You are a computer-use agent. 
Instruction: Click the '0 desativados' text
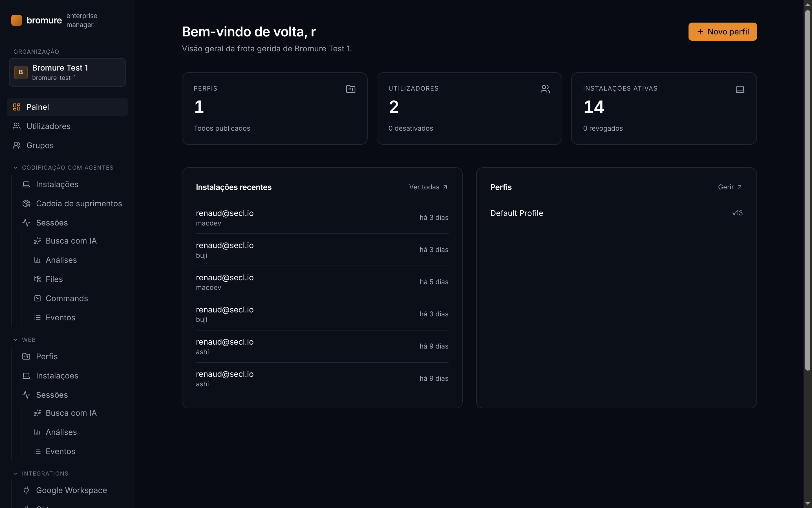(x=411, y=128)
